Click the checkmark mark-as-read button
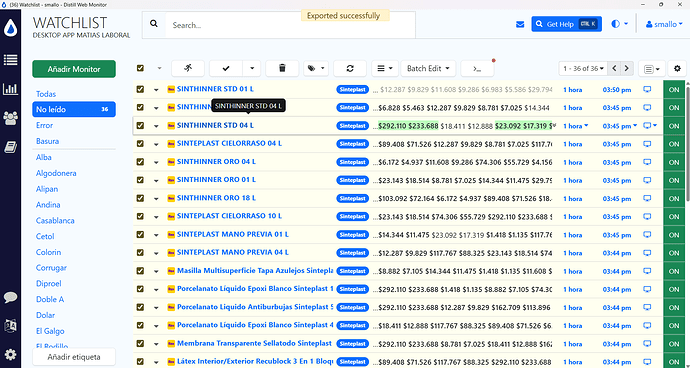 [x=226, y=68]
